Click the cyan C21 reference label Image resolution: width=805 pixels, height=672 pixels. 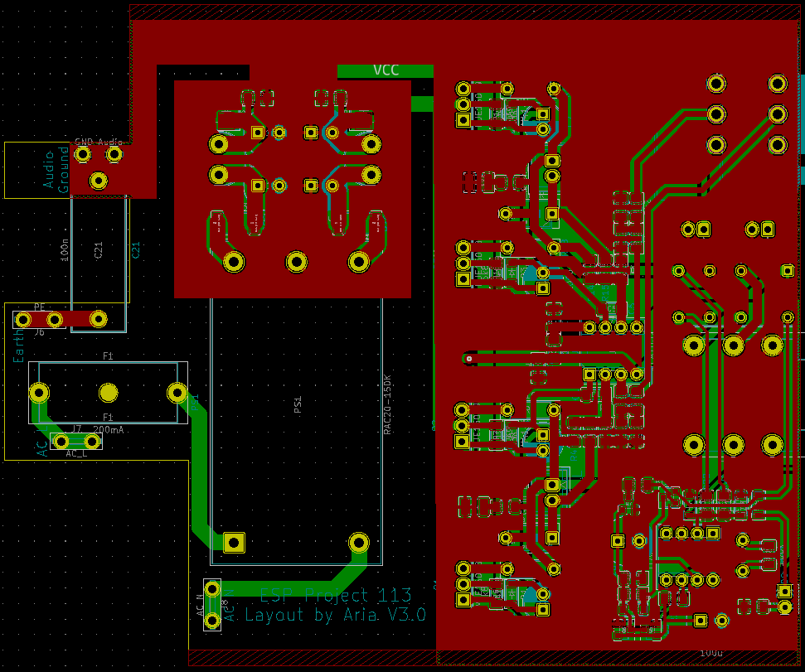click(x=136, y=250)
